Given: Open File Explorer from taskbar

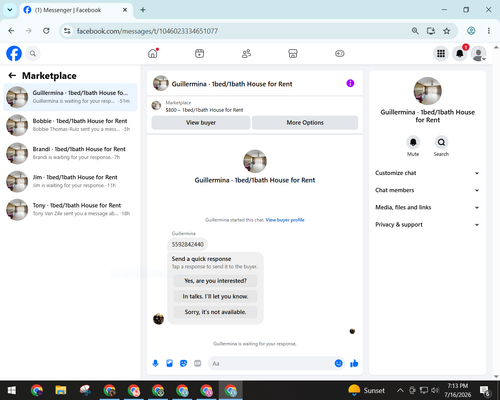Looking at the screenshot, I should 61,390.
